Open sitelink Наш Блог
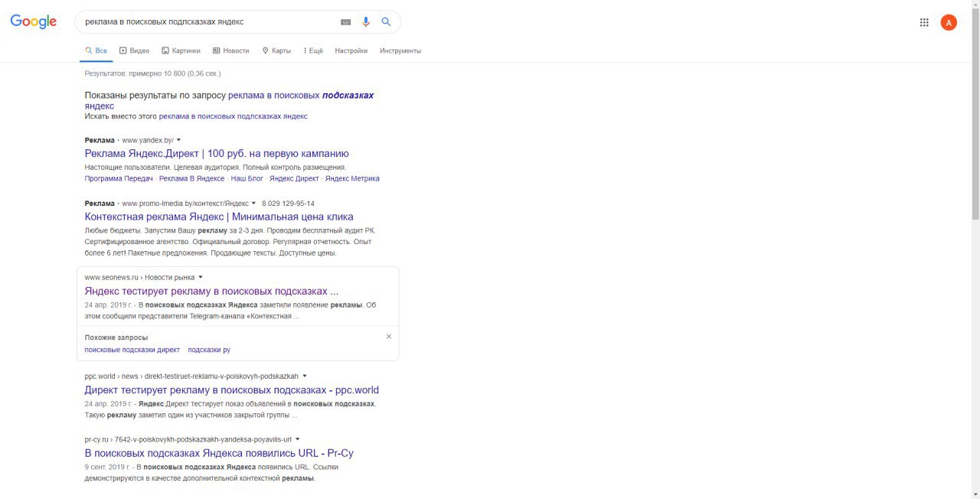Image resolution: width=980 pixels, height=499 pixels. tap(247, 178)
